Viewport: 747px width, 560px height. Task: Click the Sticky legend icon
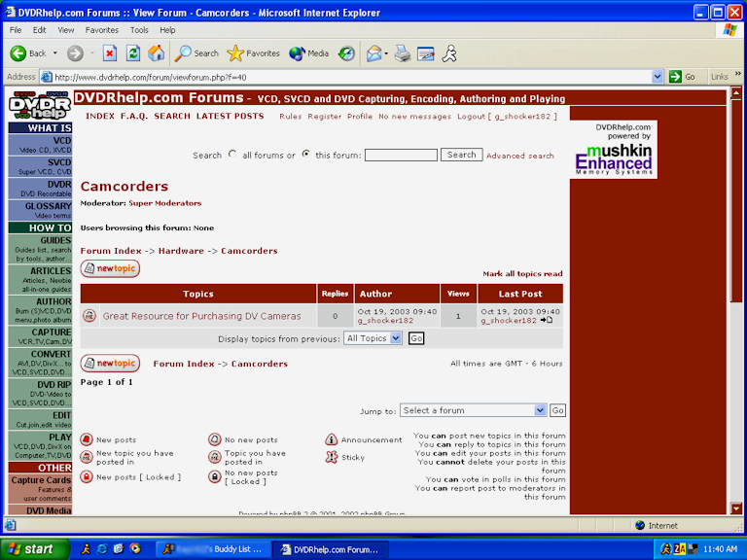332,457
